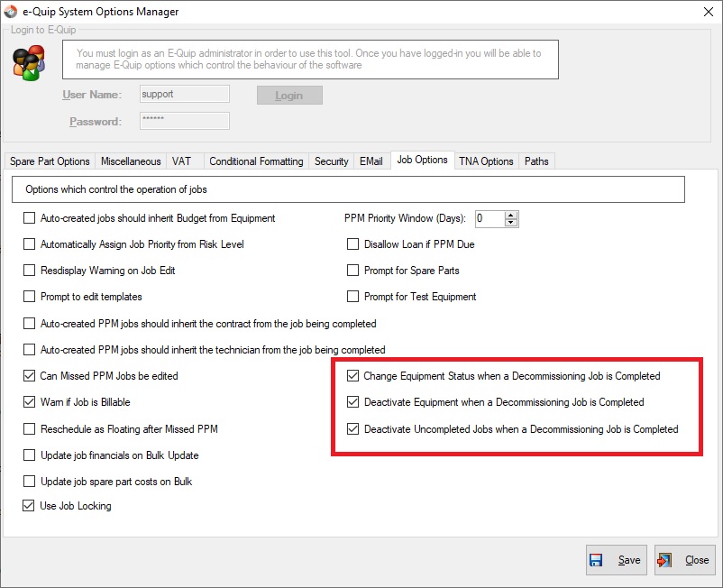Click the PPM Priority Window days field
723x588 pixels.
coord(490,218)
